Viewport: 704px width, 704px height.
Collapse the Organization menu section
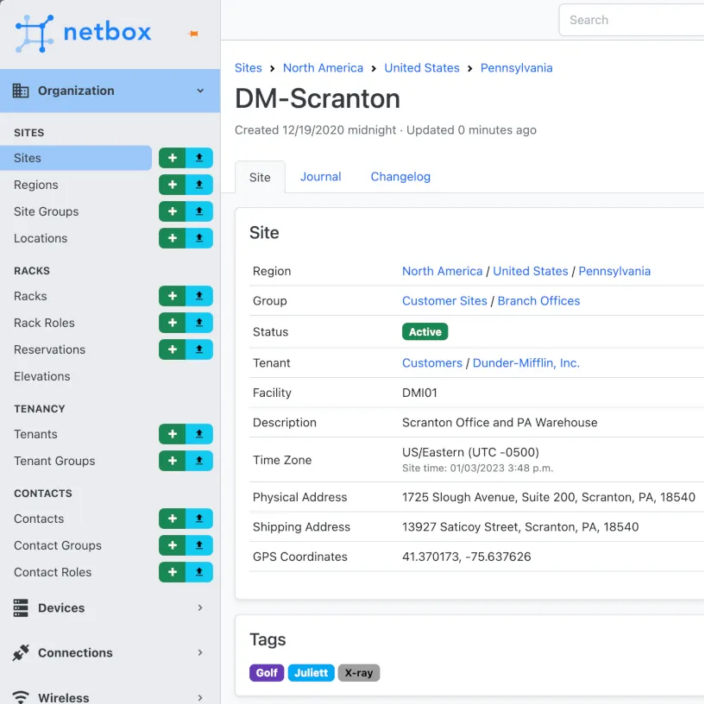point(110,91)
